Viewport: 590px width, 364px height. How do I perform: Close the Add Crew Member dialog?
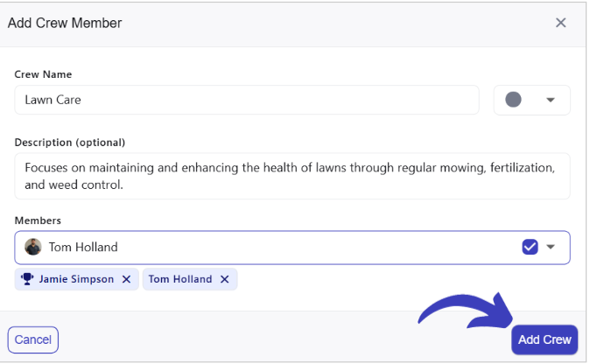tap(560, 23)
